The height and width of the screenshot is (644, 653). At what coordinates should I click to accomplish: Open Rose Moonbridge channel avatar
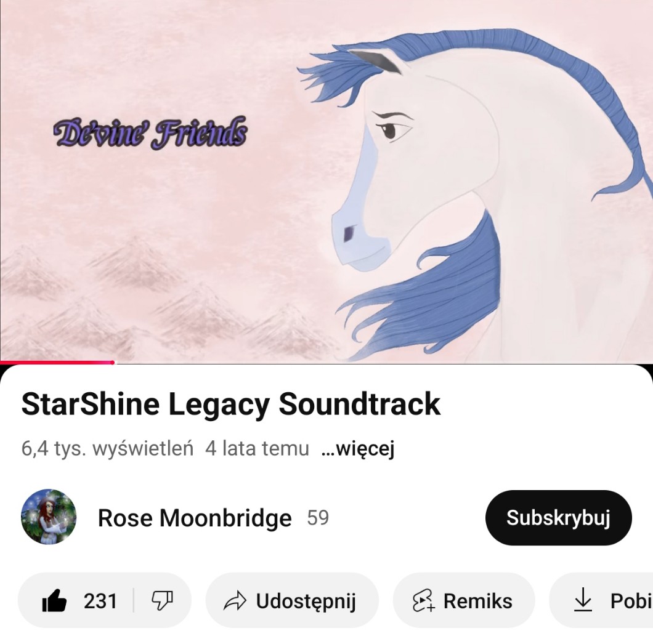[49, 517]
